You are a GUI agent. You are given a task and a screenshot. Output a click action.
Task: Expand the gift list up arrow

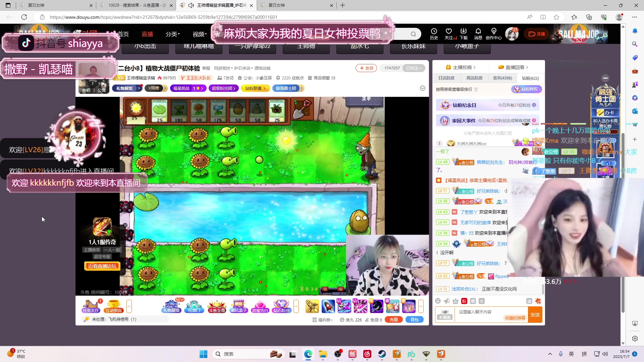point(421,306)
